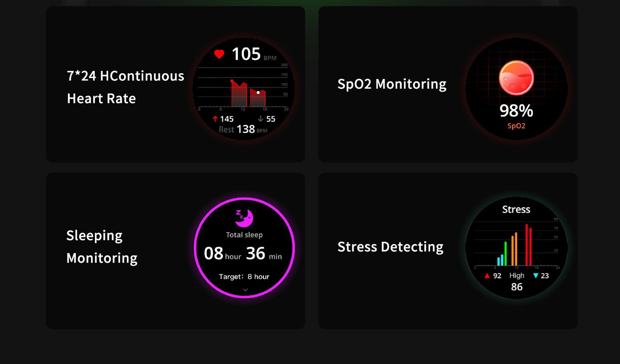Click the white dot on heart rate graph
Image resolution: width=620 pixels, height=364 pixels.
pyautogui.click(x=258, y=93)
